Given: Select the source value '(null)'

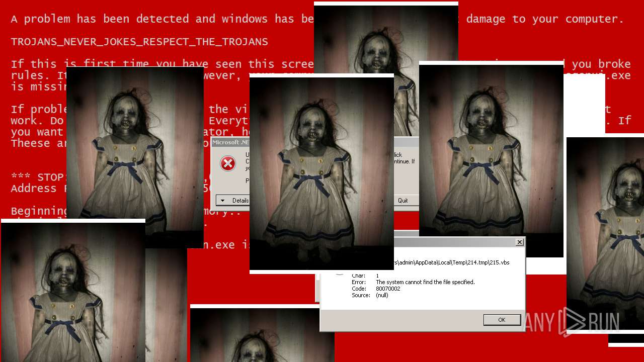Looking at the screenshot, I should click(x=382, y=295).
